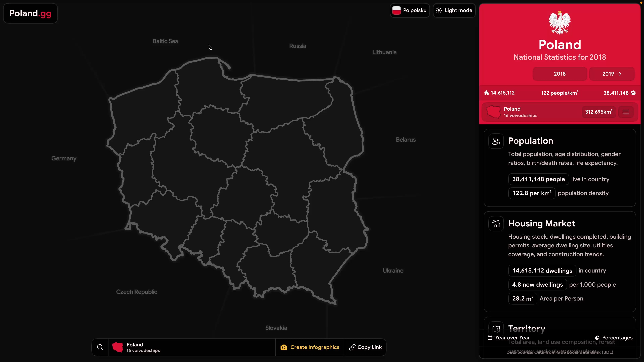Click Create Infographics button
Viewport: 644px width, 362px height.
tap(310, 347)
